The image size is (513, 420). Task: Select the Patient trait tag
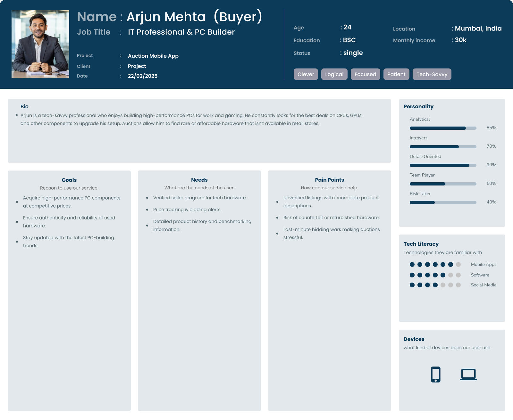(396, 74)
